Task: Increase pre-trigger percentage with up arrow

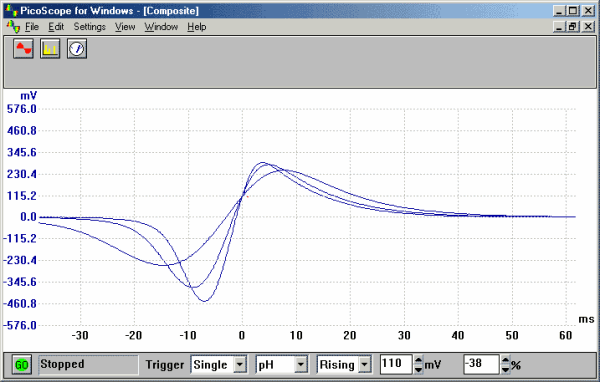Action: point(505,361)
